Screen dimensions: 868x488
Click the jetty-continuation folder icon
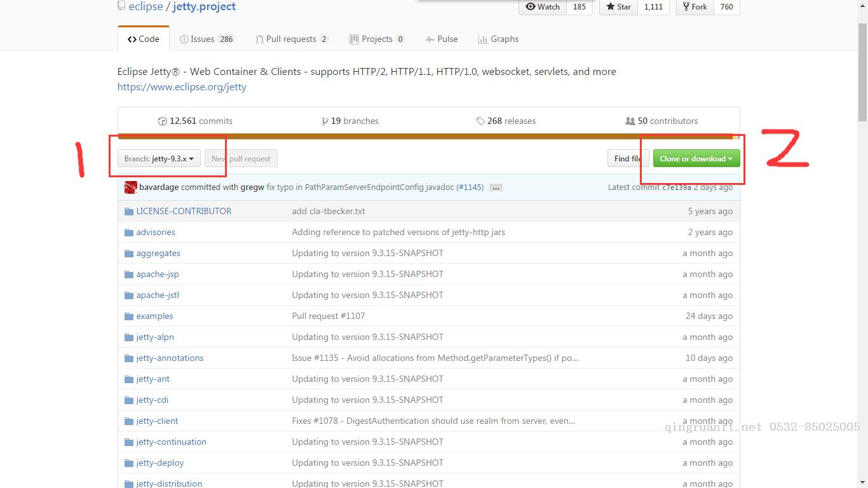click(x=129, y=442)
